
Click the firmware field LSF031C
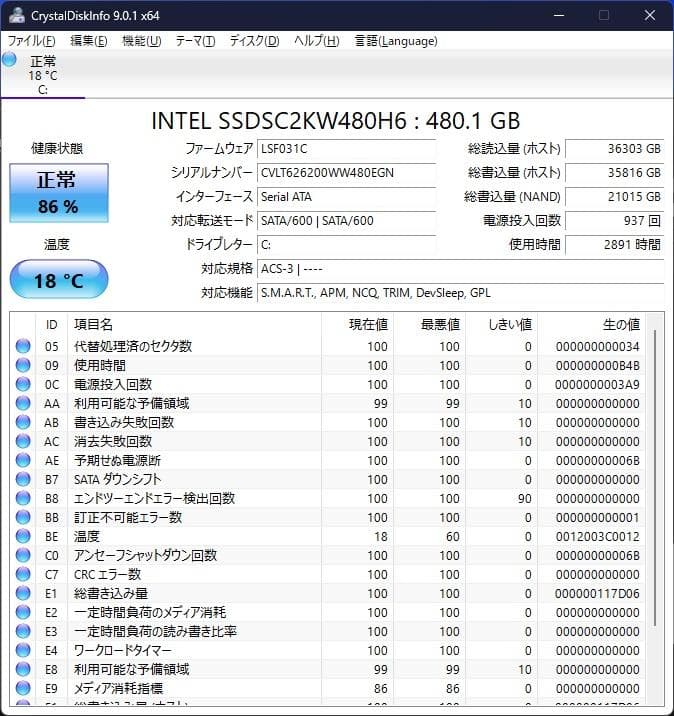(x=346, y=149)
